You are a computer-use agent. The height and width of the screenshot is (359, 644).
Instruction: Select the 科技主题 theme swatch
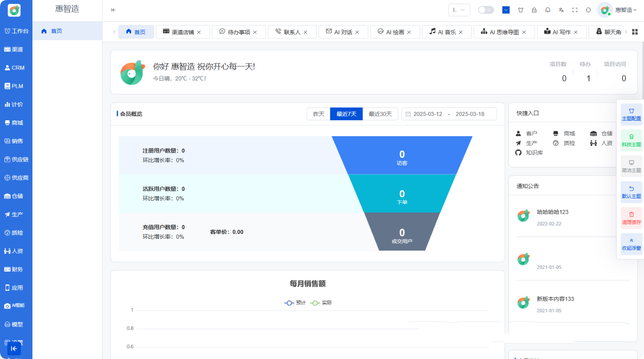(x=631, y=140)
